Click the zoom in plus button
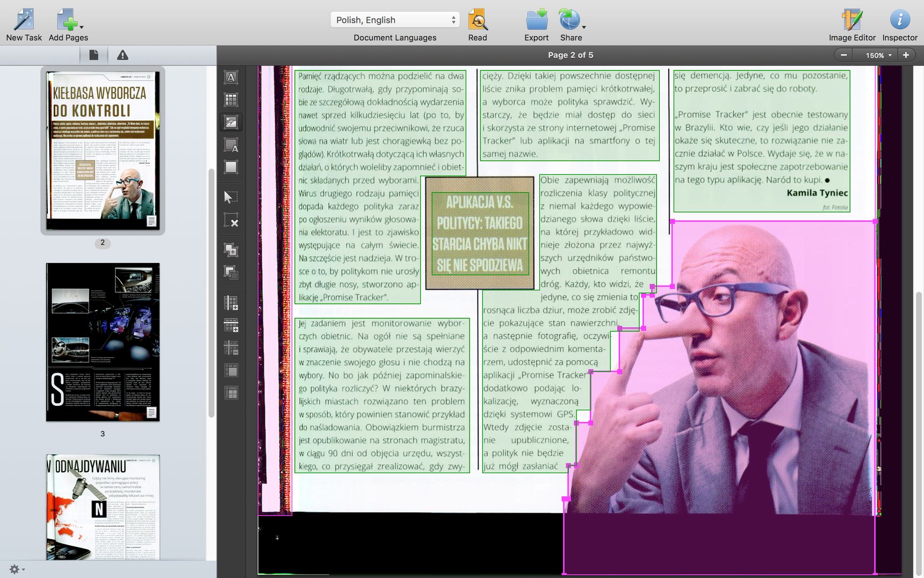This screenshot has width=924, height=578. [x=906, y=55]
